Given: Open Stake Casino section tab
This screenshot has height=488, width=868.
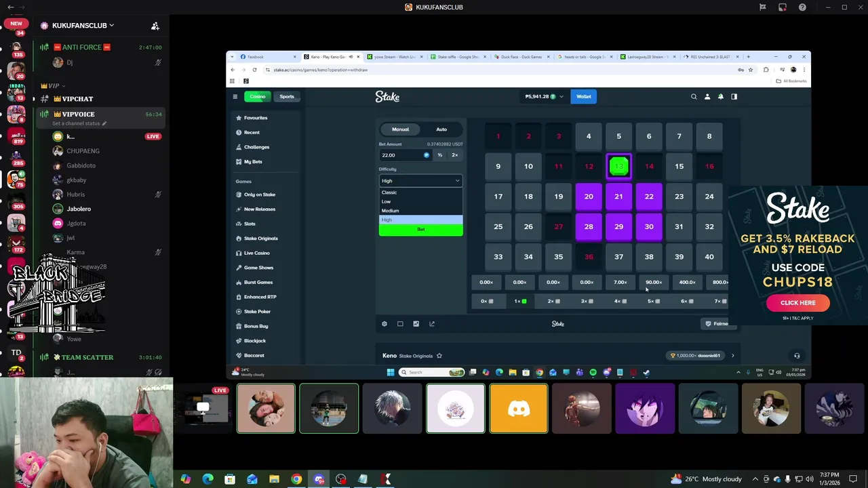Looking at the screenshot, I should tap(258, 96).
